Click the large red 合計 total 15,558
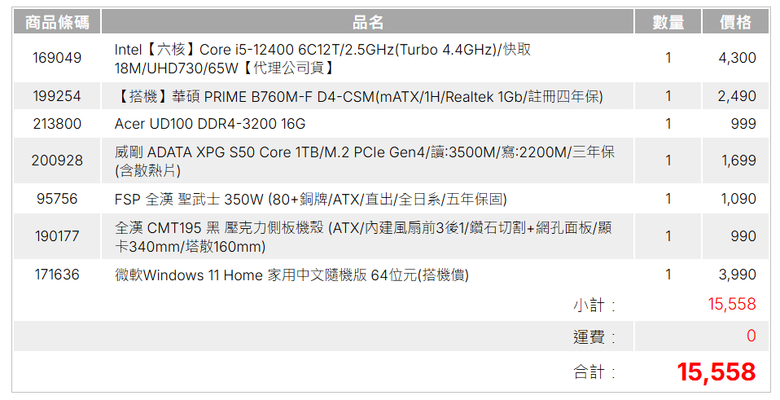 click(x=716, y=372)
